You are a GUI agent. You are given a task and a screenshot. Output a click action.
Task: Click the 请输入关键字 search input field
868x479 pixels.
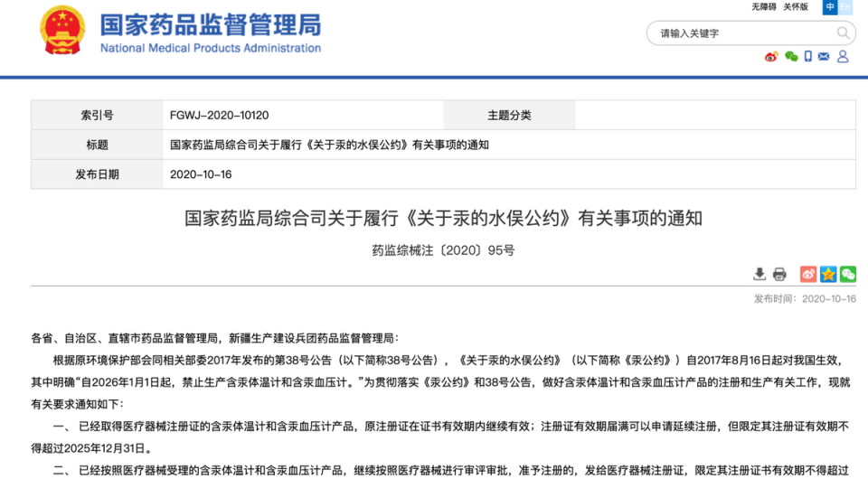pyautogui.click(x=741, y=33)
